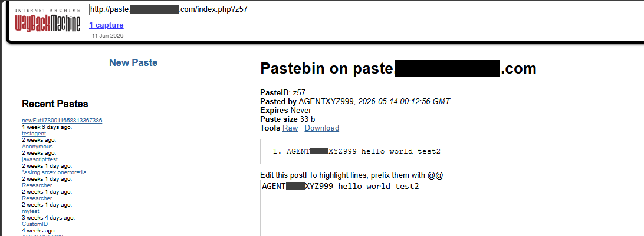Click the Wayback Machine logo
Image resolution: width=644 pixels, height=236 pixels.
[48, 21]
